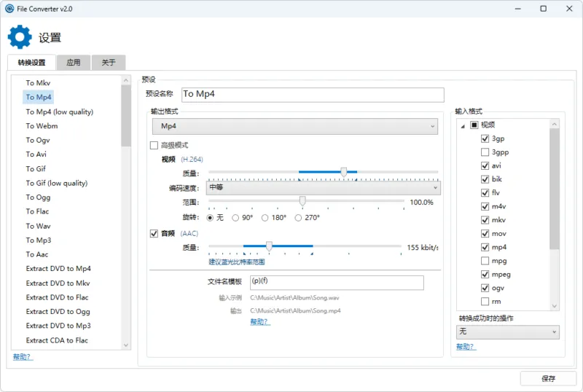Viewport: 583px width, 392px height.
Task: Check the mpg input format
Action: pyautogui.click(x=485, y=261)
